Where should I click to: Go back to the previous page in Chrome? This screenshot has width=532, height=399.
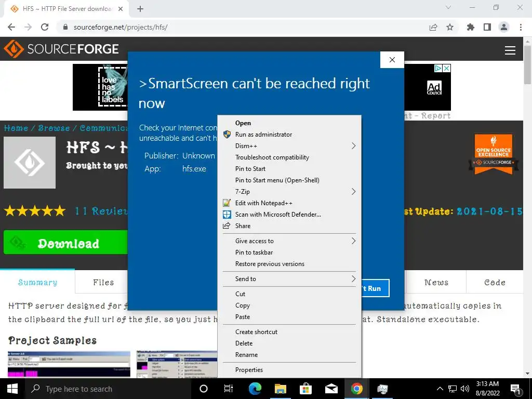11,27
